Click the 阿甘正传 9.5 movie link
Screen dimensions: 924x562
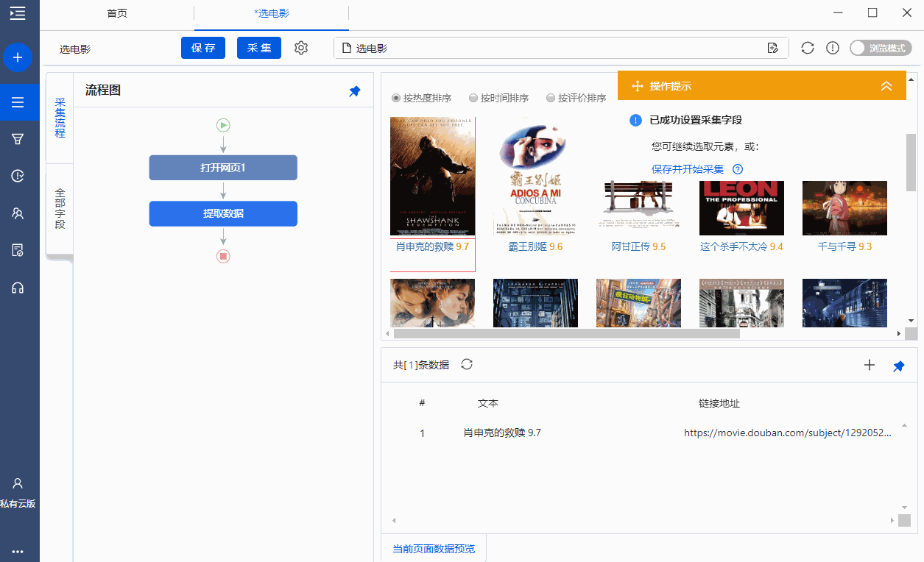[x=638, y=246]
